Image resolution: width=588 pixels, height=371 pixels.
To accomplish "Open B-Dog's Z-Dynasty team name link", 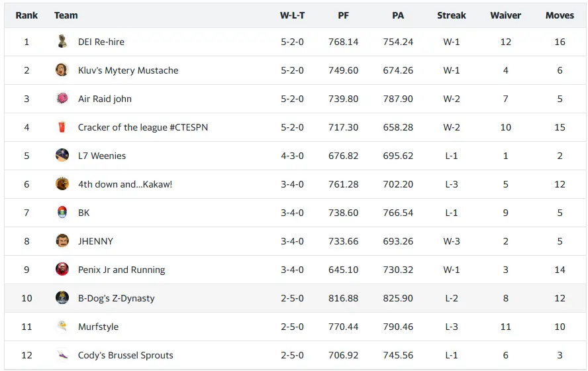I will point(117,298).
